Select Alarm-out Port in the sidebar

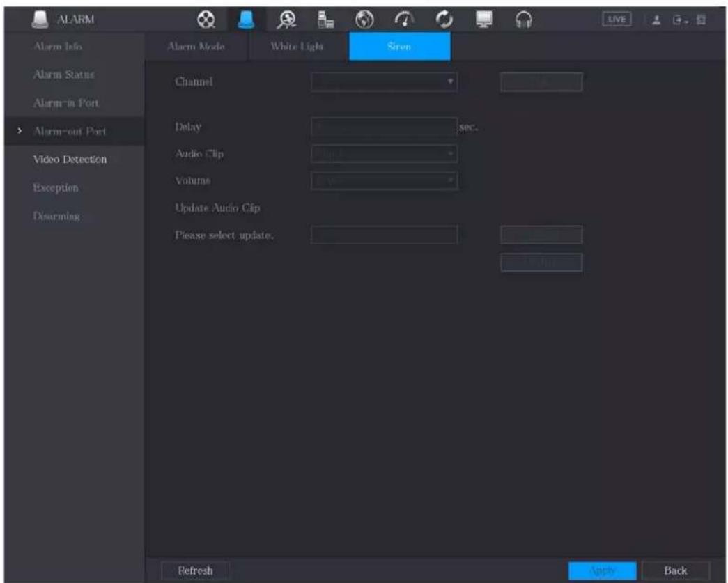pyautogui.click(x=70, y=132)
